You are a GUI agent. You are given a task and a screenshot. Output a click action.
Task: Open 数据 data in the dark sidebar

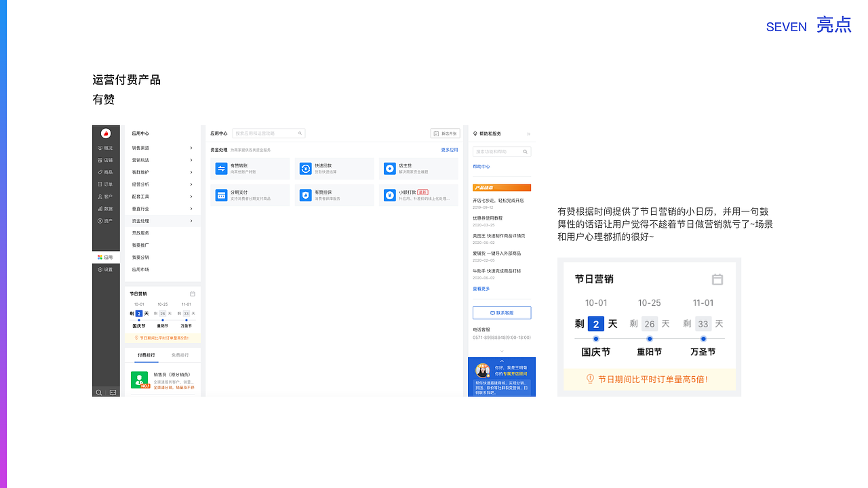point(106,209)
